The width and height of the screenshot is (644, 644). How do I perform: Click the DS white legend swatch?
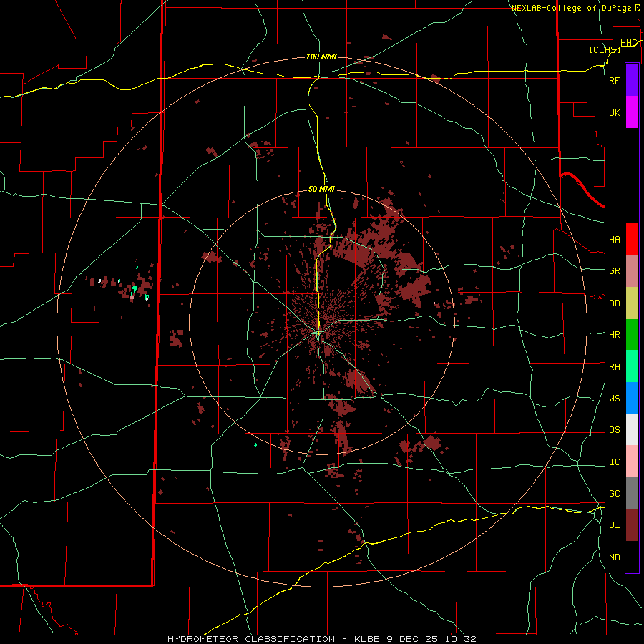pos(632,429)
